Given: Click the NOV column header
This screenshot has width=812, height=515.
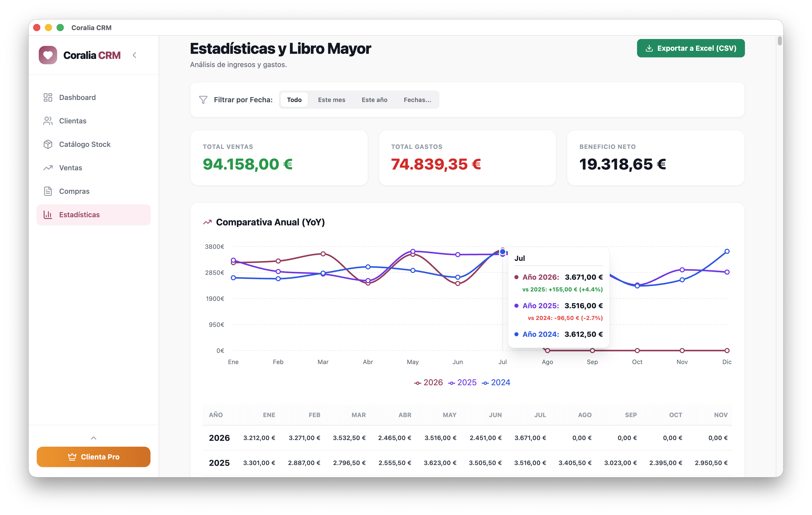Looking at the screenshot, I should 721,415.
